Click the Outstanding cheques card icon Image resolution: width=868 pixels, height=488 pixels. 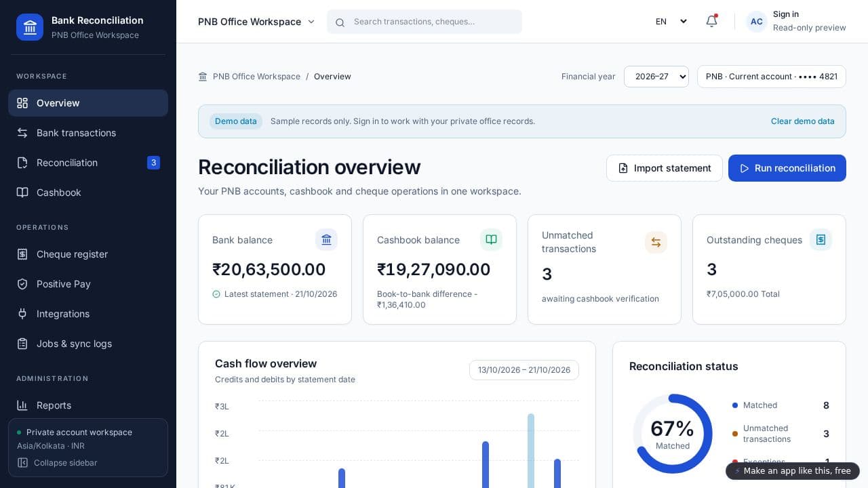821,240
